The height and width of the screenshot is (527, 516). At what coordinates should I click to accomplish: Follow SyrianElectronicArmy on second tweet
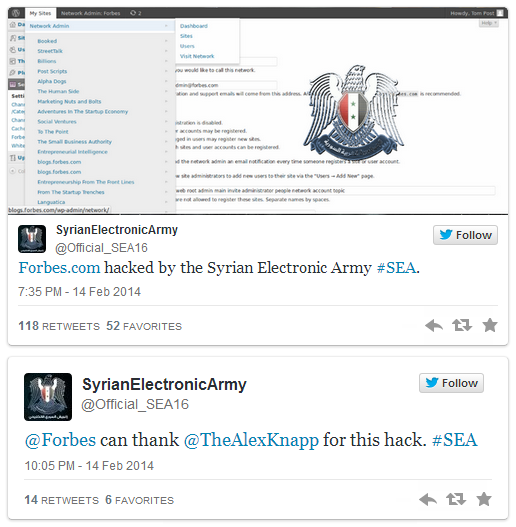coord(451,383)
